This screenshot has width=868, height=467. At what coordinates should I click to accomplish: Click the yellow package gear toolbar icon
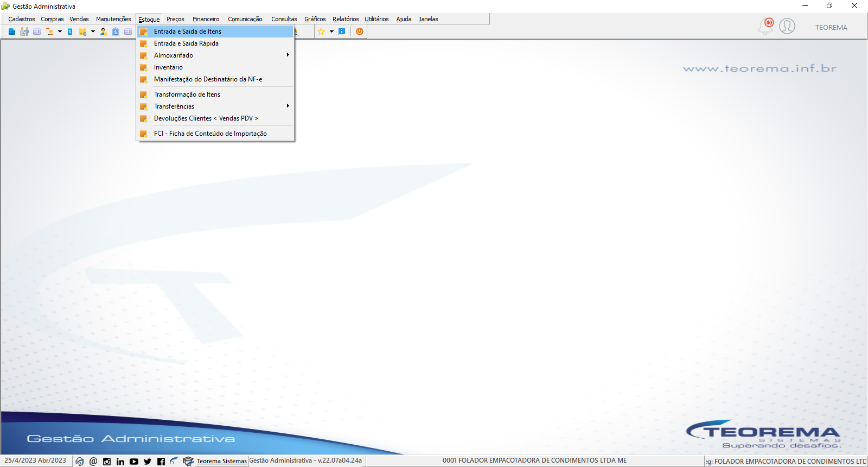(82, 31)
